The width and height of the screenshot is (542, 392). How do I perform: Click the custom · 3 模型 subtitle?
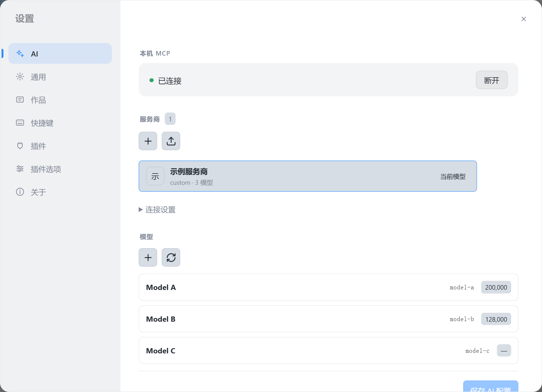(191, 182)
